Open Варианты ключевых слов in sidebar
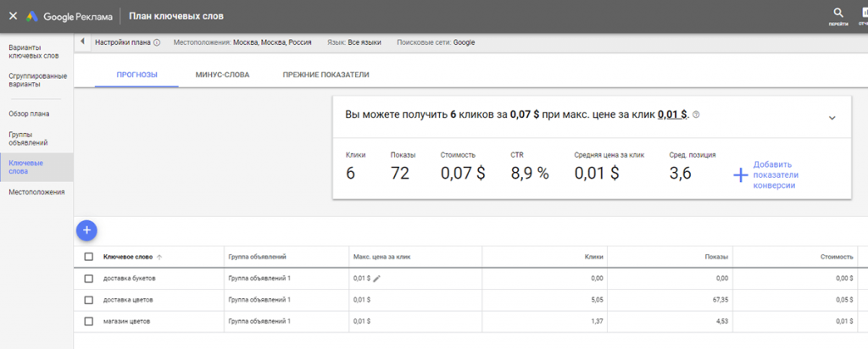Viewport: 868px width, 349px height. pyautogui.click(x=32, y=52)
